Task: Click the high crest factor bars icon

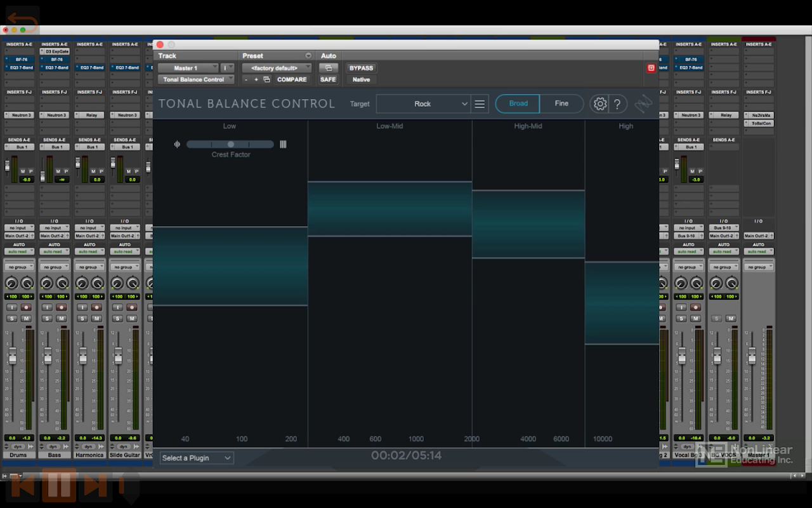Action: [x=283, y=144]
